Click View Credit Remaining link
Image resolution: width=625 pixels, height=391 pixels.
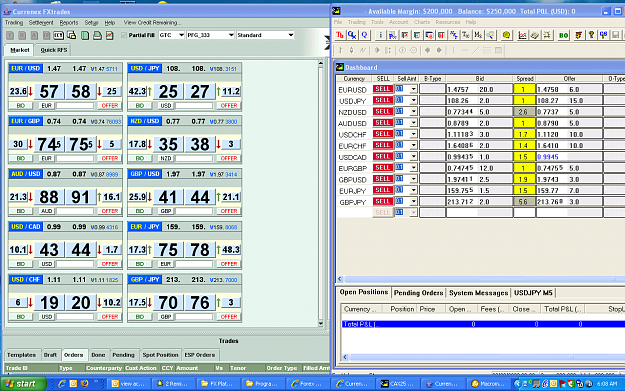click(152, 23)
